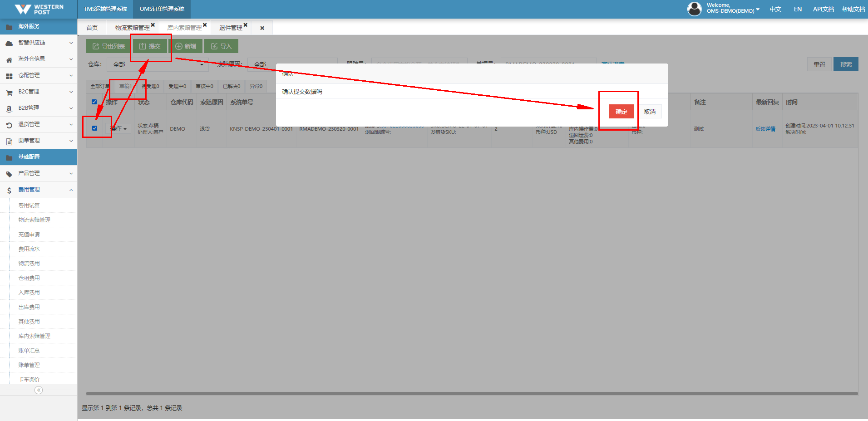
Task: Cancel the dialog with 取消
Action: pos(650,112)
